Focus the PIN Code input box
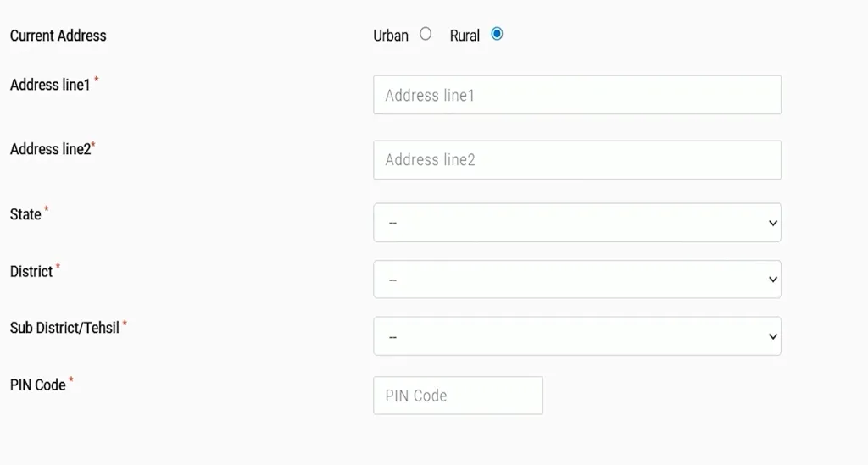This screenshot has height=465, width=868. 459,396
